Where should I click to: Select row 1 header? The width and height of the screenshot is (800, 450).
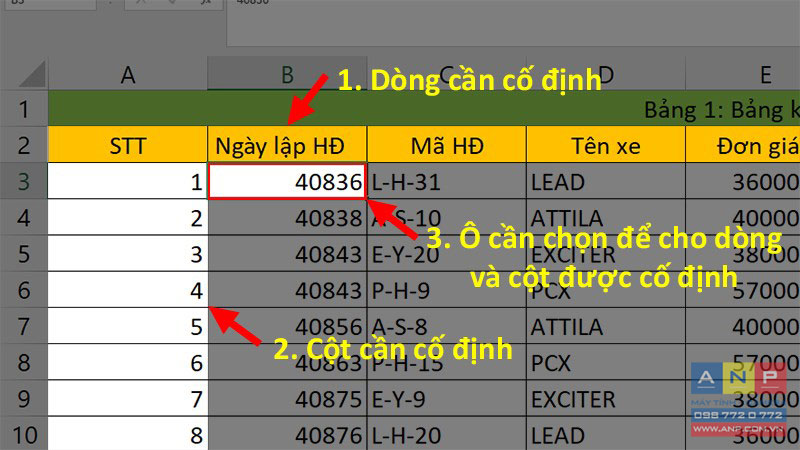click(x=24, y=109)
